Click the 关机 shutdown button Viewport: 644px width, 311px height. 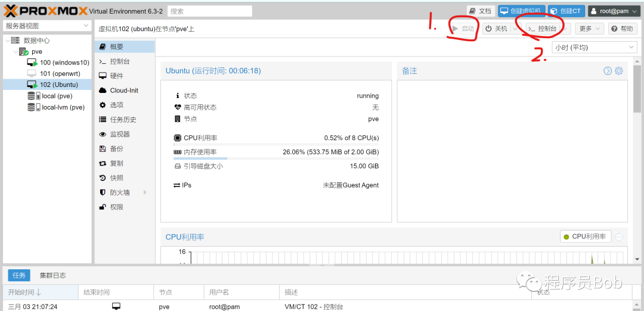(x=496, y=29)
